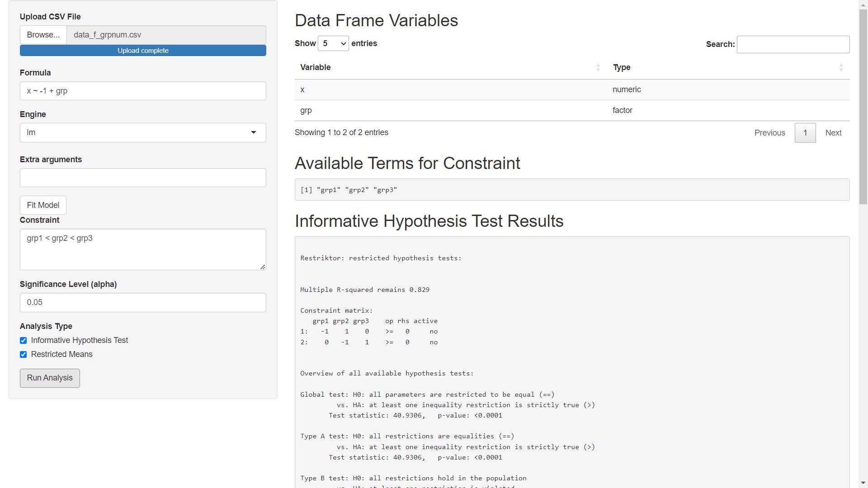Uncheck Informative Hypothesis Test checkbox
868x488 pixels.
tap(24, 341)
